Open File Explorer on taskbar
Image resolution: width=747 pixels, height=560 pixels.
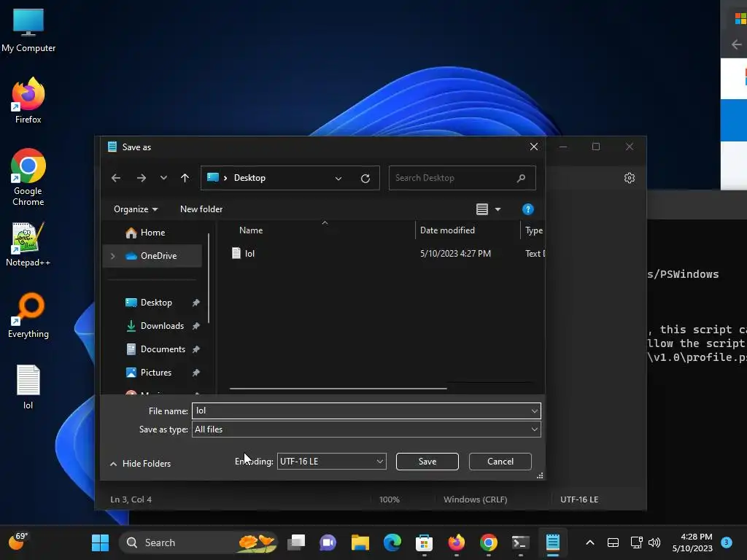360,542
